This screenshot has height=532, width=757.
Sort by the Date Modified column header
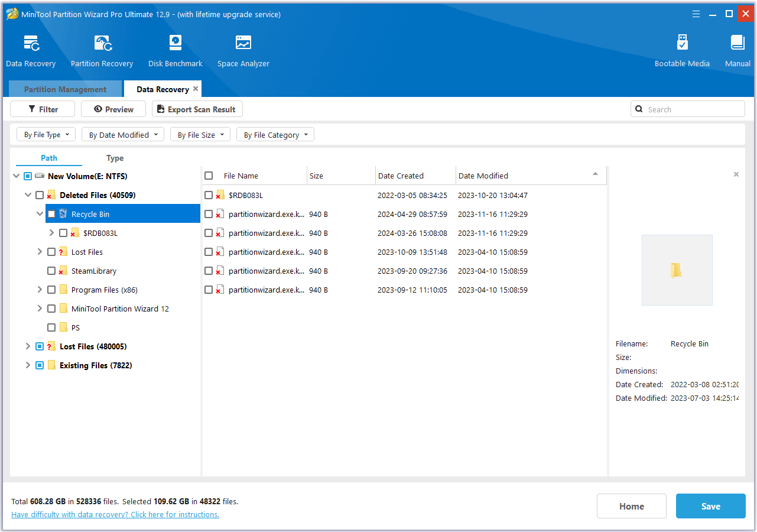(x=531, y=176)
